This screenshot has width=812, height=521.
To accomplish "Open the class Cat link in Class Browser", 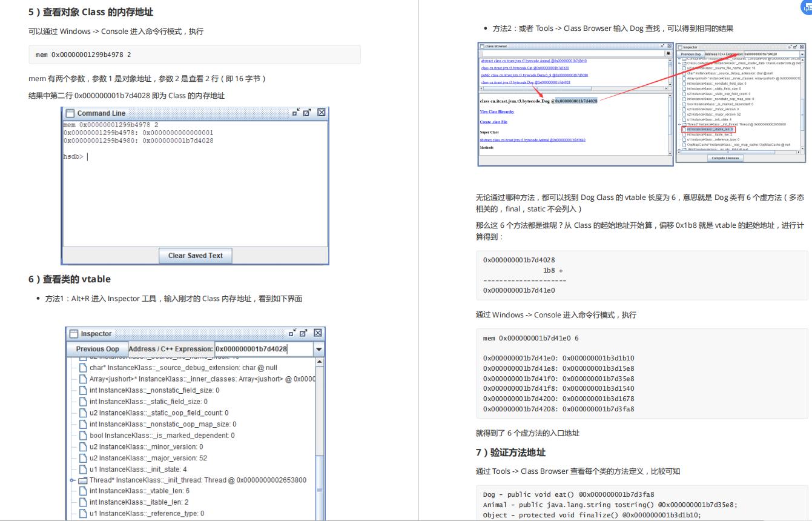I will [525, 68].
